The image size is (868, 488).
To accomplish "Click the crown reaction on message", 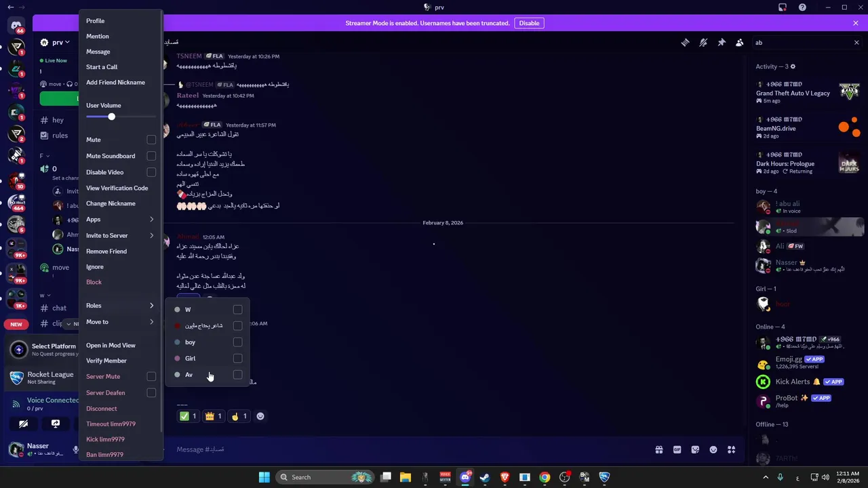I will (x=213, y=416).
